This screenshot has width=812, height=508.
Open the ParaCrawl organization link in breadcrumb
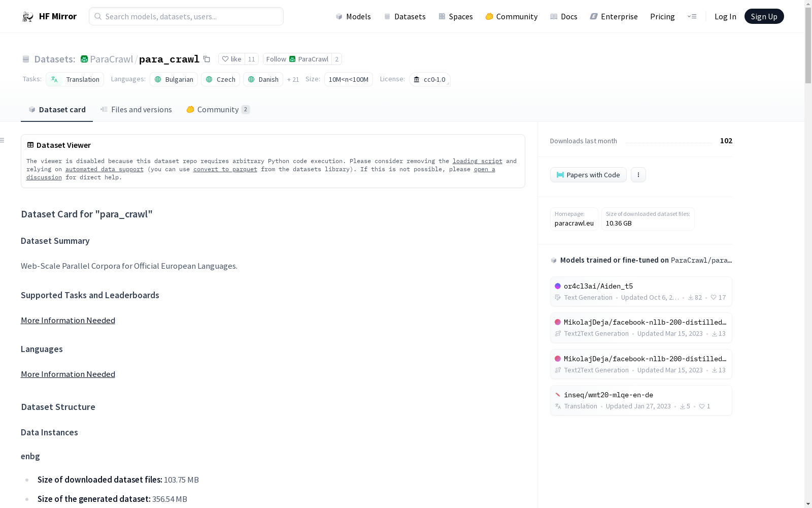(111, 59)
